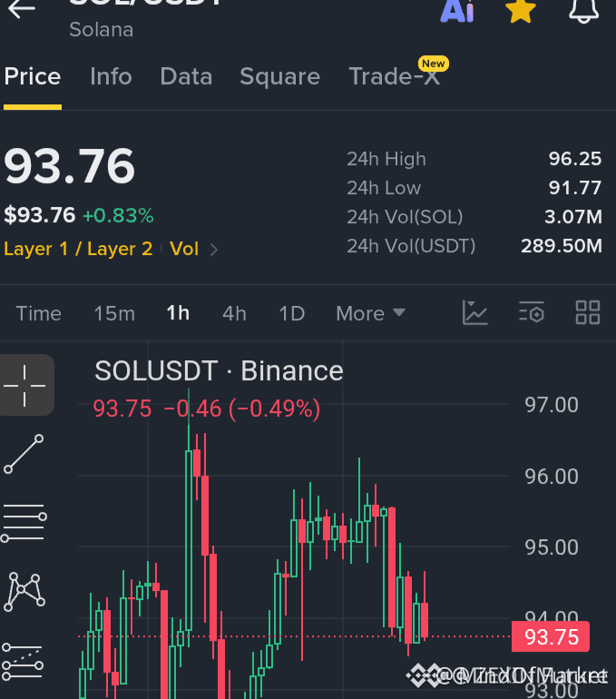The height and width of the screenshot is (699, 616).
Task: Open the Trade-X tab
Action: point(395,76)
